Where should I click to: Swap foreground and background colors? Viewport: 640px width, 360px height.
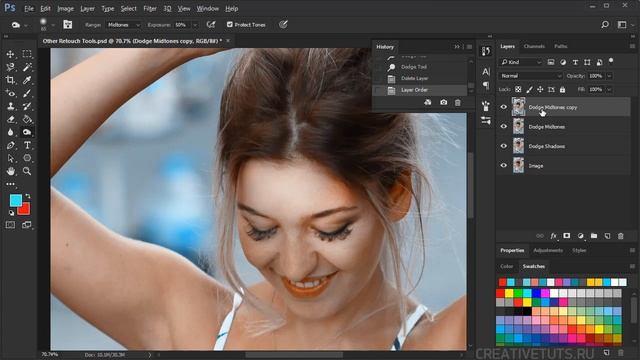point(28,196)
